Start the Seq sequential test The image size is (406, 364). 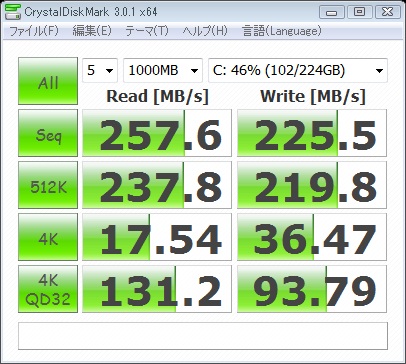[x=48, y=133]
